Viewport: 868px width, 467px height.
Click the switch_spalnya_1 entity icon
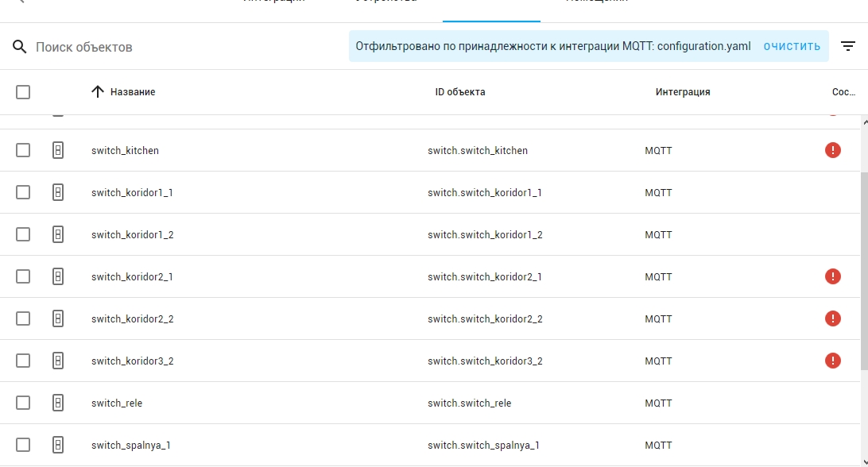[58, 445]
